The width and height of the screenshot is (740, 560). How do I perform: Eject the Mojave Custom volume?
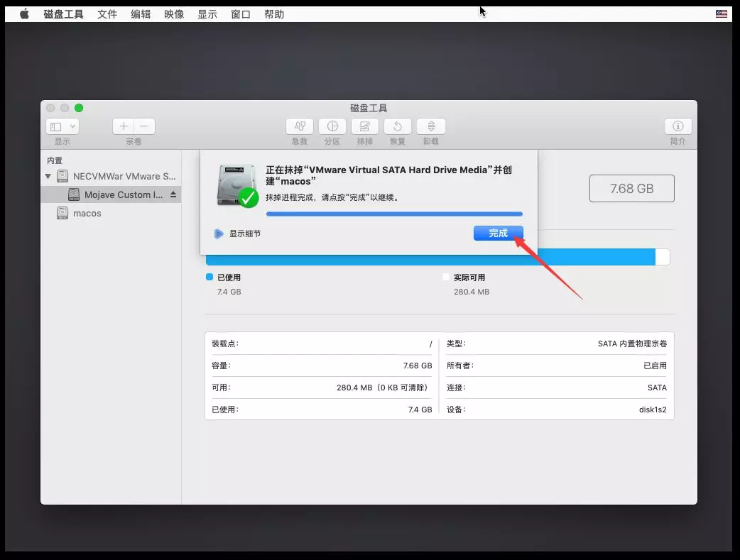[173, 194]
